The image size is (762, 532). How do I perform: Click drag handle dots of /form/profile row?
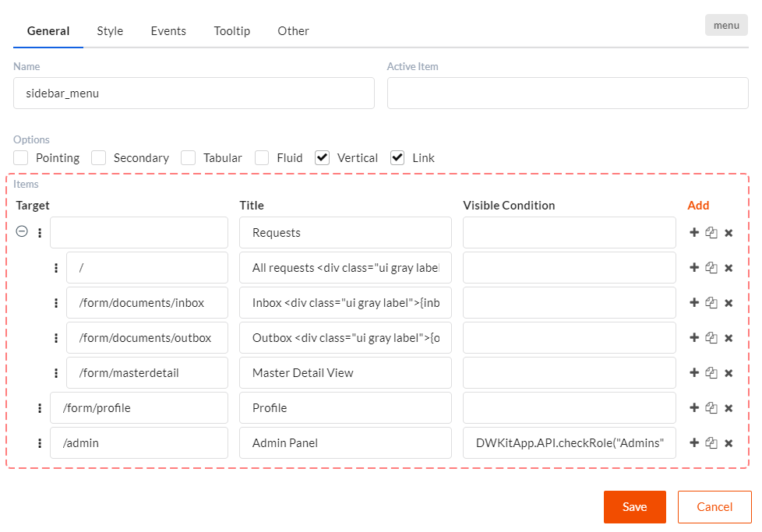tap(40, 408)
